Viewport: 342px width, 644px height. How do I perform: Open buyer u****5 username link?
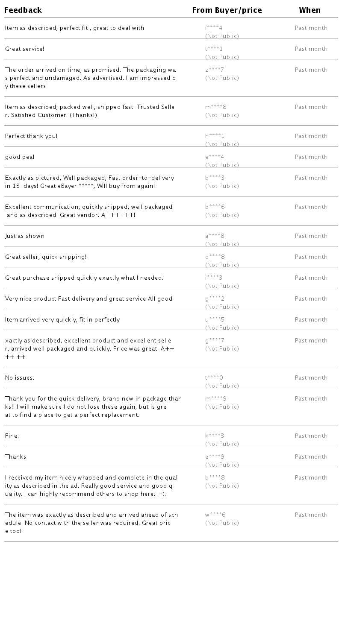pyautogui.click(x=215, y=320)
